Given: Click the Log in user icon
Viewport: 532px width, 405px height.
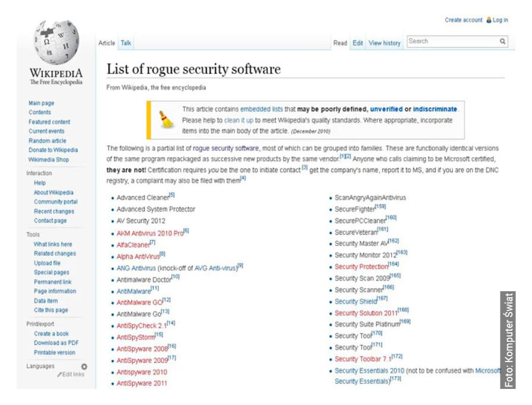Looking at the screenshot, I should coord(489,20).
